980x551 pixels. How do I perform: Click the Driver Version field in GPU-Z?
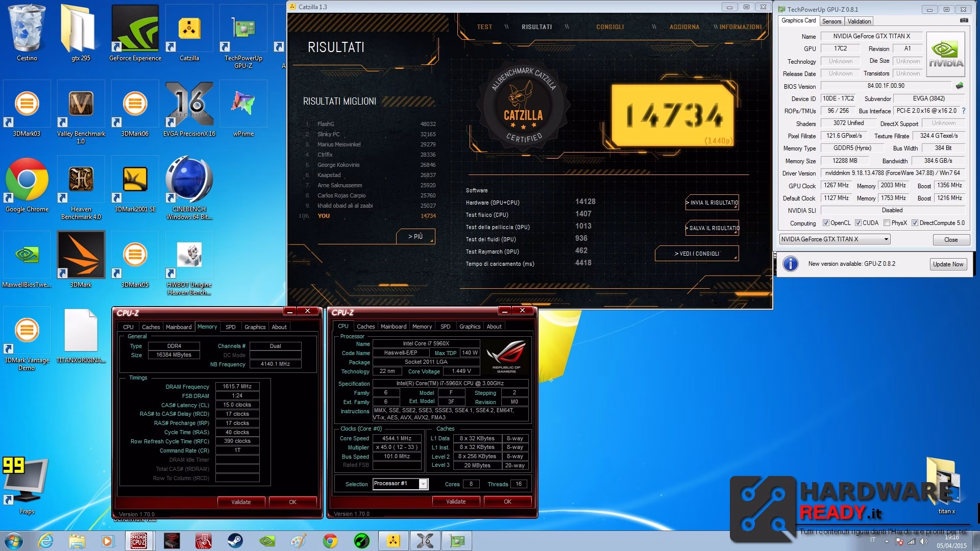(892, 173)
